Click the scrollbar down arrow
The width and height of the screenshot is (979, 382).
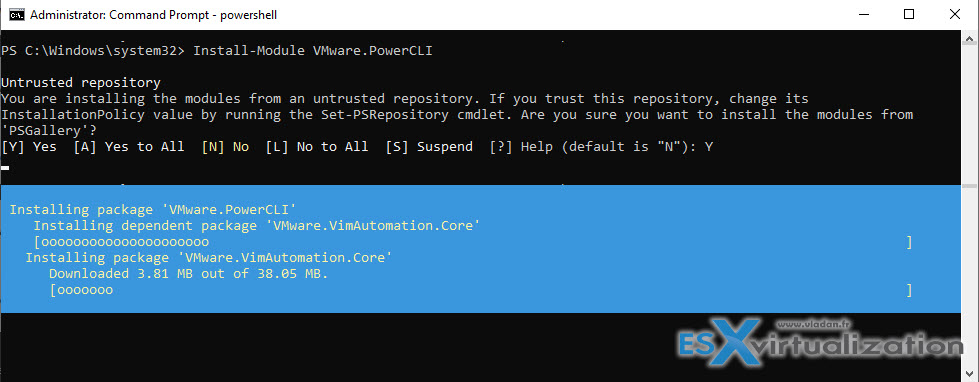click(x=970, y=374)
